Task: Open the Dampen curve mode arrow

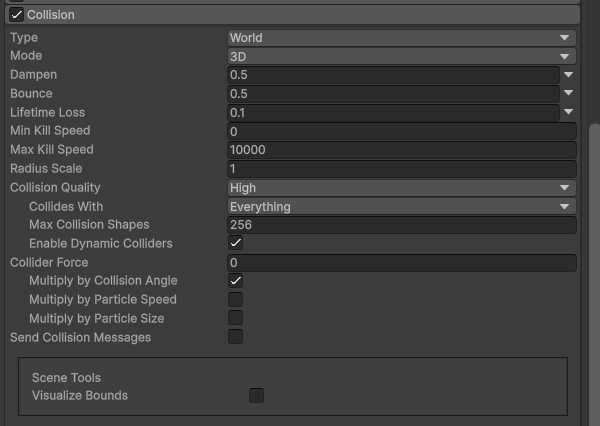Action: coord(568,75)
